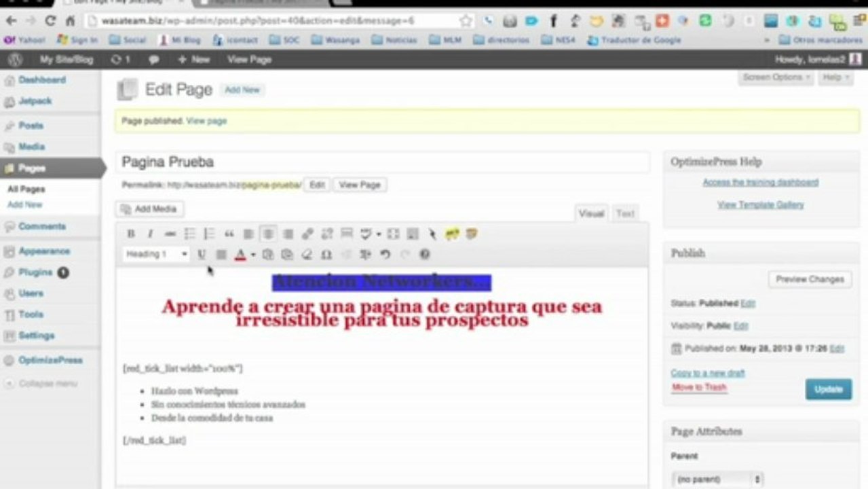Apply strikethrough formatting
The image size is (868, 489).
click(170, 234)
